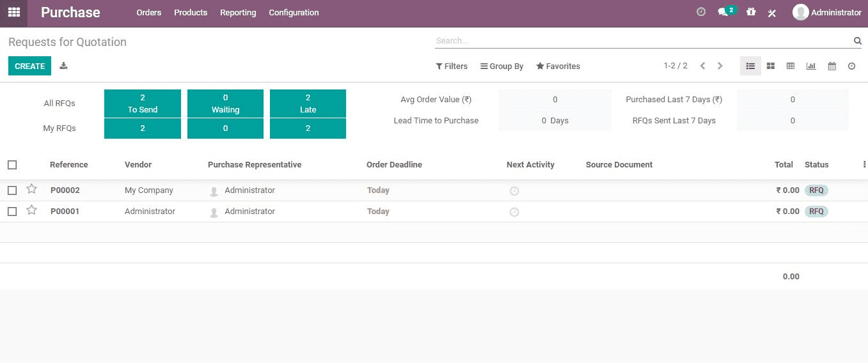
Task: Sort by Next Activity column header
Action: [x=530, y=165]
